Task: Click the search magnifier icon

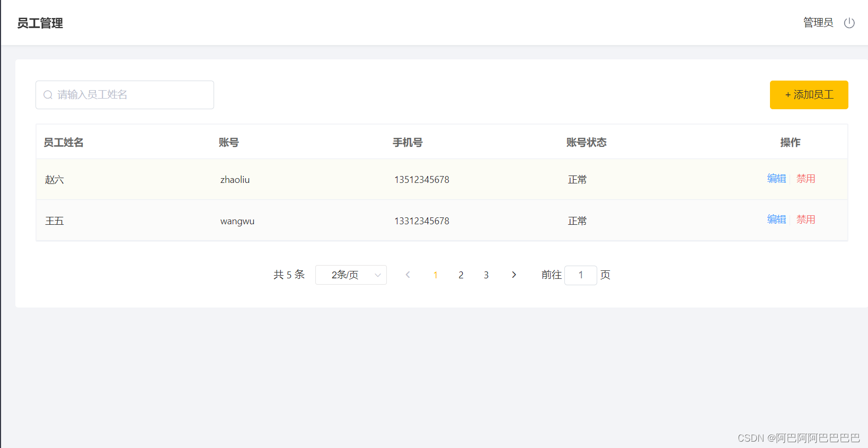Action: [48, 95]
